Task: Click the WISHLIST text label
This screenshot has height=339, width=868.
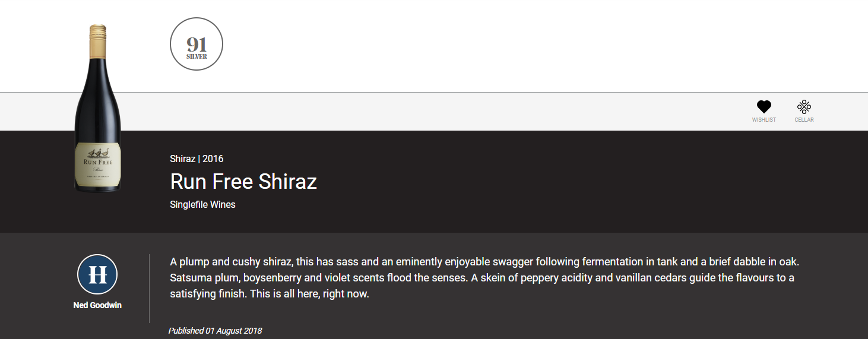Action: point(764,120)
